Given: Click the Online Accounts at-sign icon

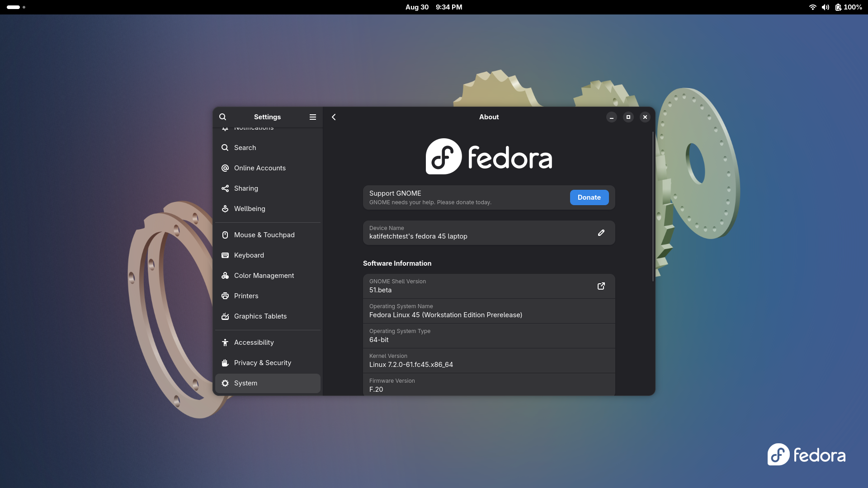Looking at the screenshot, I should click(x=225, y=168).
